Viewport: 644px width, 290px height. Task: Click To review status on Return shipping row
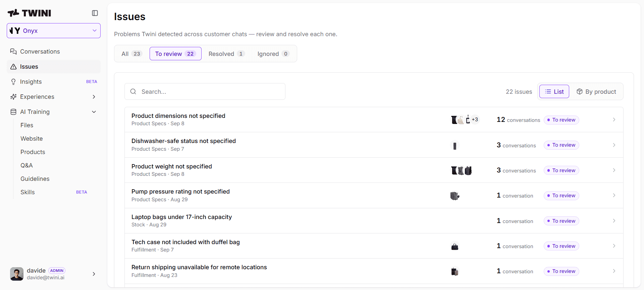561,271
